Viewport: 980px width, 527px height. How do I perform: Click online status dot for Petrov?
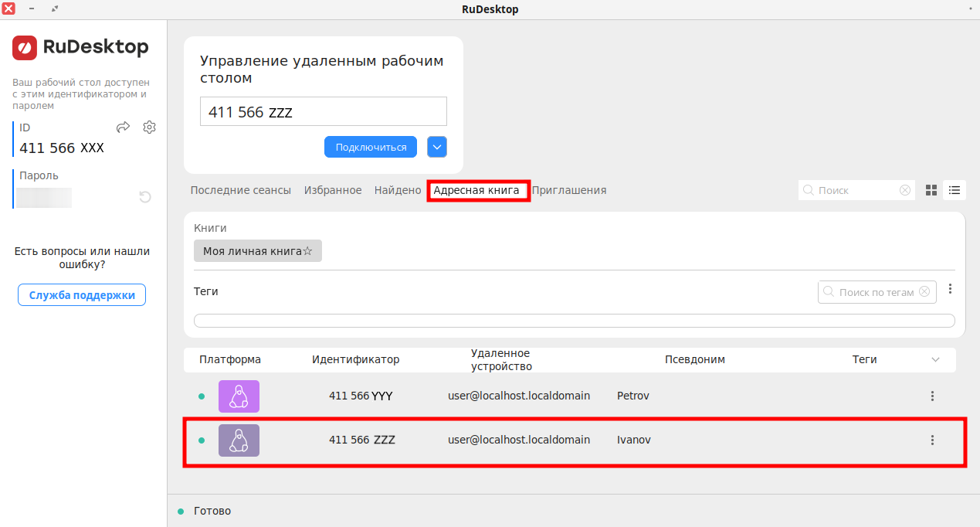202,396
